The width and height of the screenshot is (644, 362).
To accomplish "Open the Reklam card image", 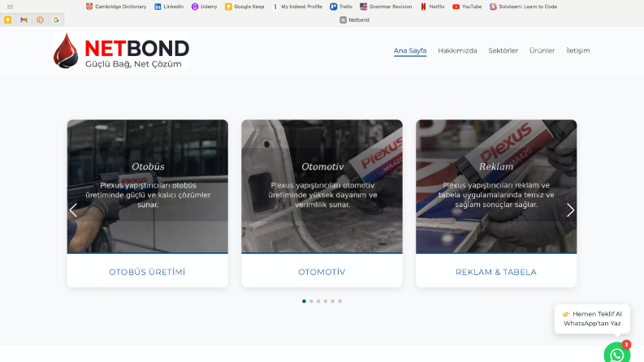I will click(x=496, y=186).
